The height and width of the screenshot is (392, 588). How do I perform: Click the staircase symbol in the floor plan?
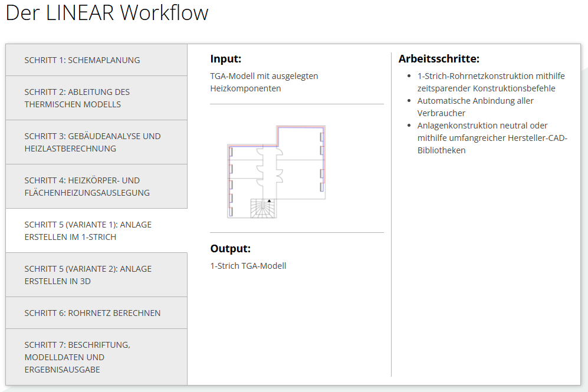[x=263, y=209]
